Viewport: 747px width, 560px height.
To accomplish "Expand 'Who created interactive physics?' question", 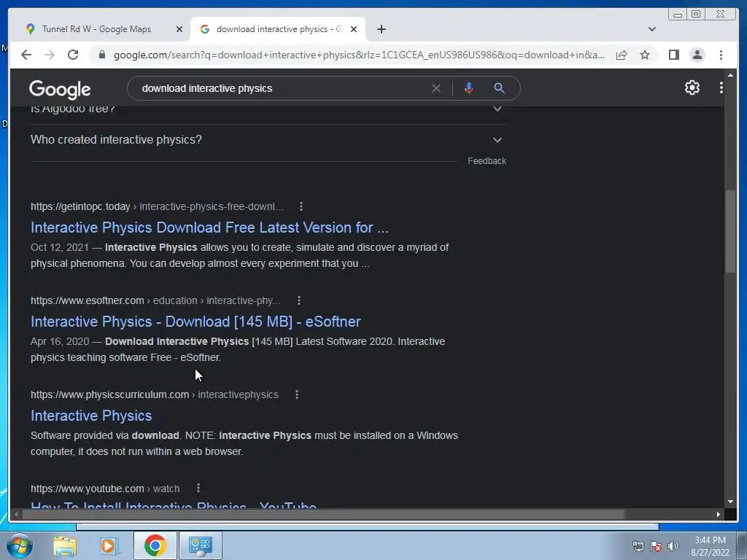I will click(268, 140).
